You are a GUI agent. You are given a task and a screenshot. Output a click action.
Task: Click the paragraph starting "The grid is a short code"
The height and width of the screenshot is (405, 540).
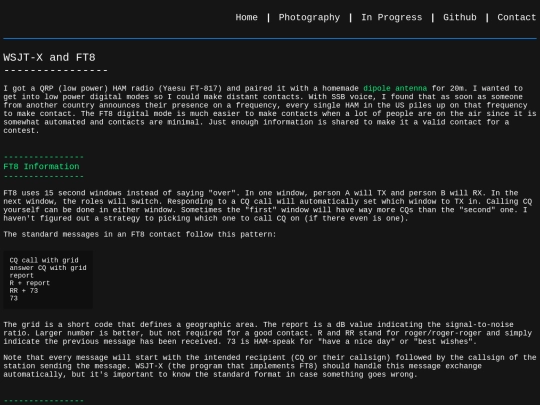(268, 333)
